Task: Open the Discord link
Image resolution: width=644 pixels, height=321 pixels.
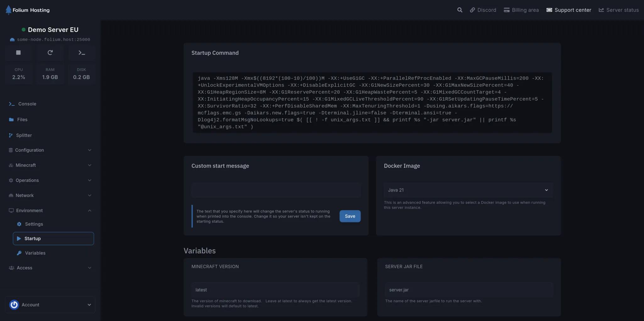Action: 483,10
